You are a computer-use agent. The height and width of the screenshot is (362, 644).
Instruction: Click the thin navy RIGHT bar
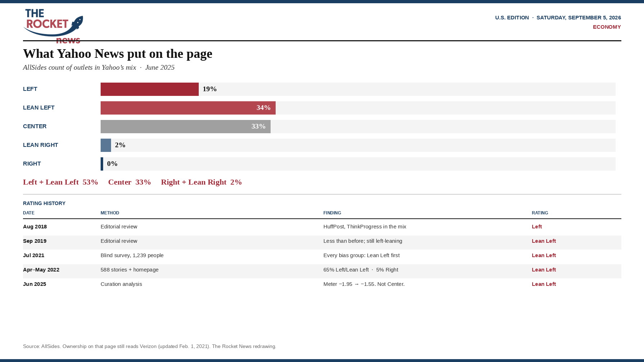click(x=102, y=164)
